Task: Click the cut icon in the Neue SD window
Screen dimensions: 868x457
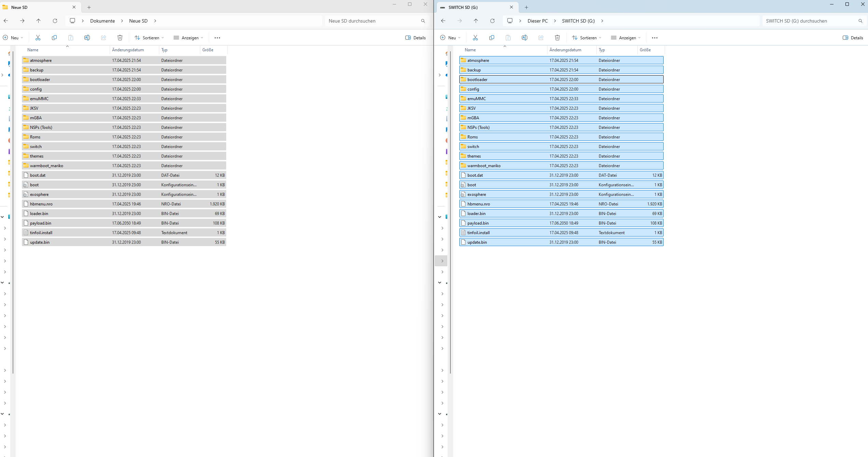Action: click(38, 38)
